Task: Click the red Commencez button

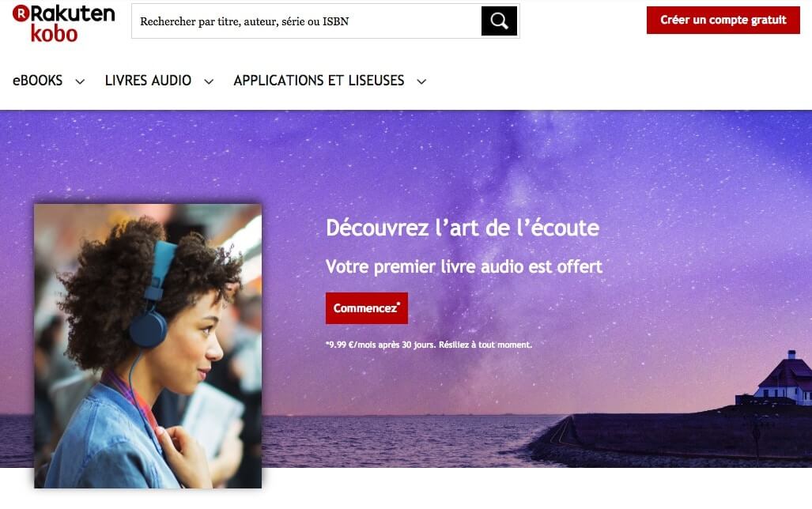Action: coord(367,308)
